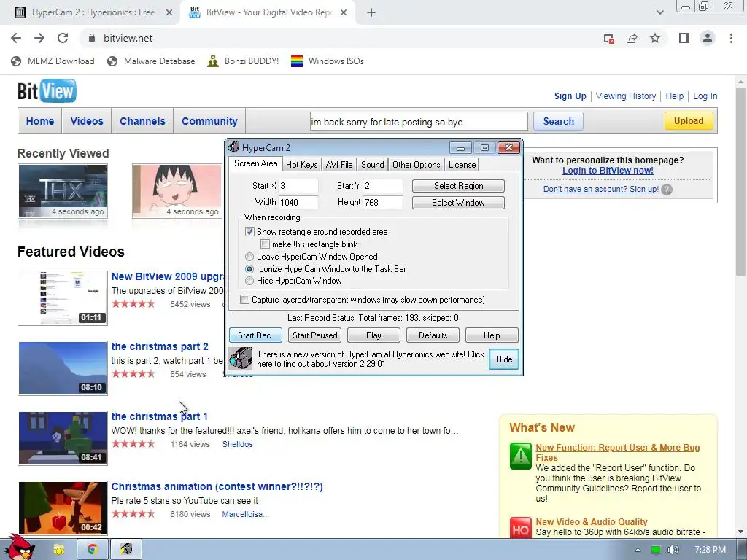Toggle the browser side panel icon

[x=684, y=38]
